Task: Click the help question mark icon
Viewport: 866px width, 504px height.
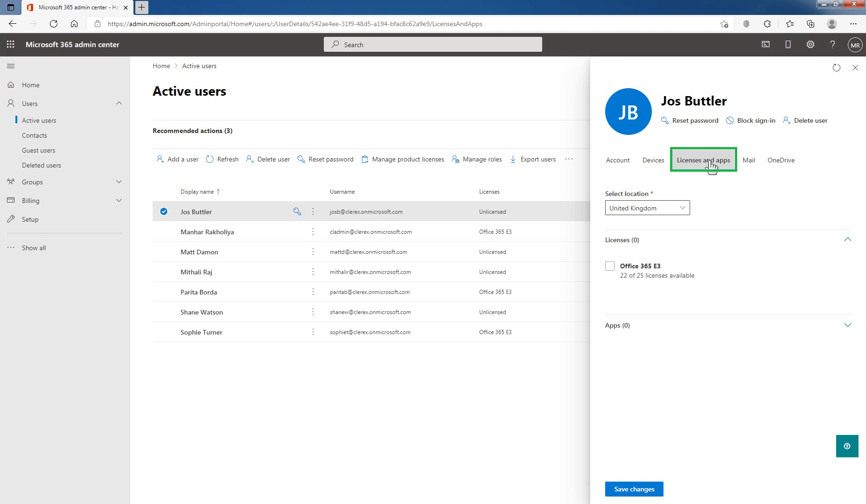Action: coord(833,44)
